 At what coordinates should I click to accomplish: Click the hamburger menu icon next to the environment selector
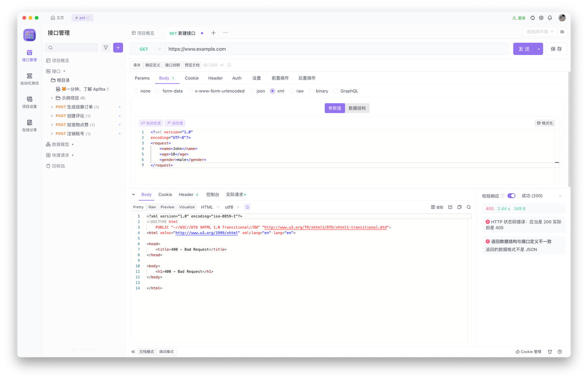coord(562,32)
